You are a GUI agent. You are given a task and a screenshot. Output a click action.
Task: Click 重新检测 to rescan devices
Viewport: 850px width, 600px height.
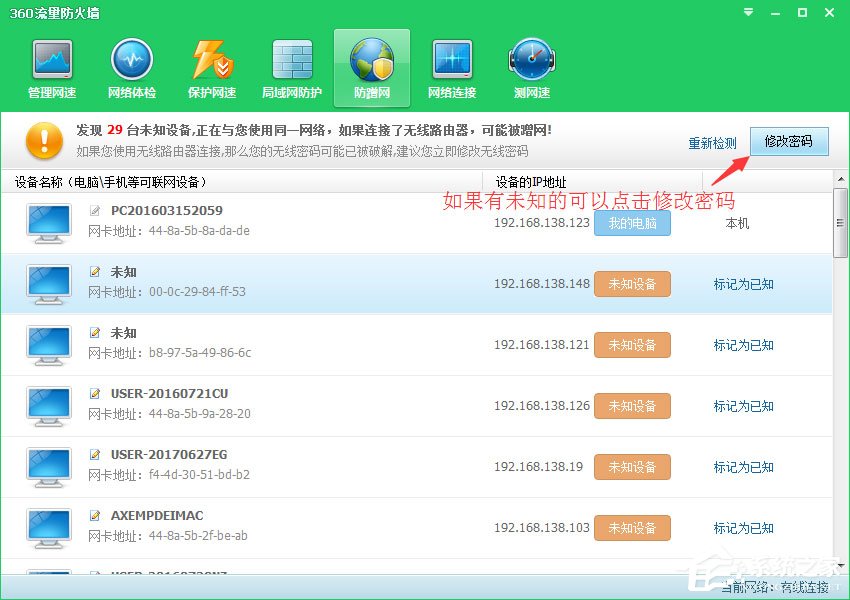pos(713,143)
